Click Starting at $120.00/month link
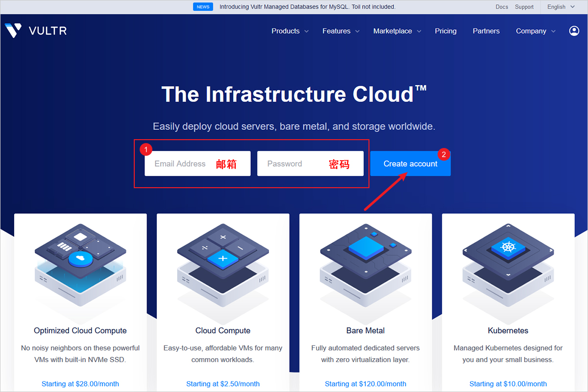 (x=366, y=384)
